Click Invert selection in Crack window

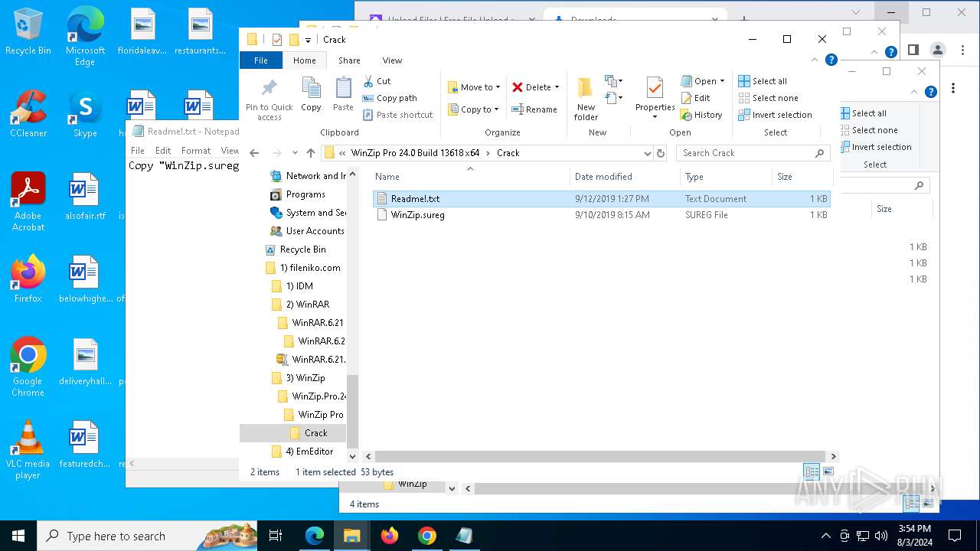tap(775, 115)
